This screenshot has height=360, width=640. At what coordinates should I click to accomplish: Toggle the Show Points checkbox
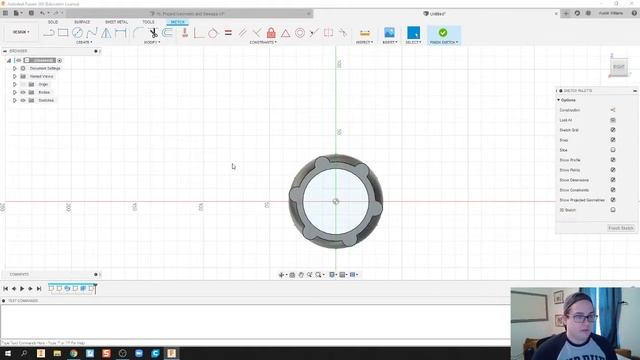[613, 170]
